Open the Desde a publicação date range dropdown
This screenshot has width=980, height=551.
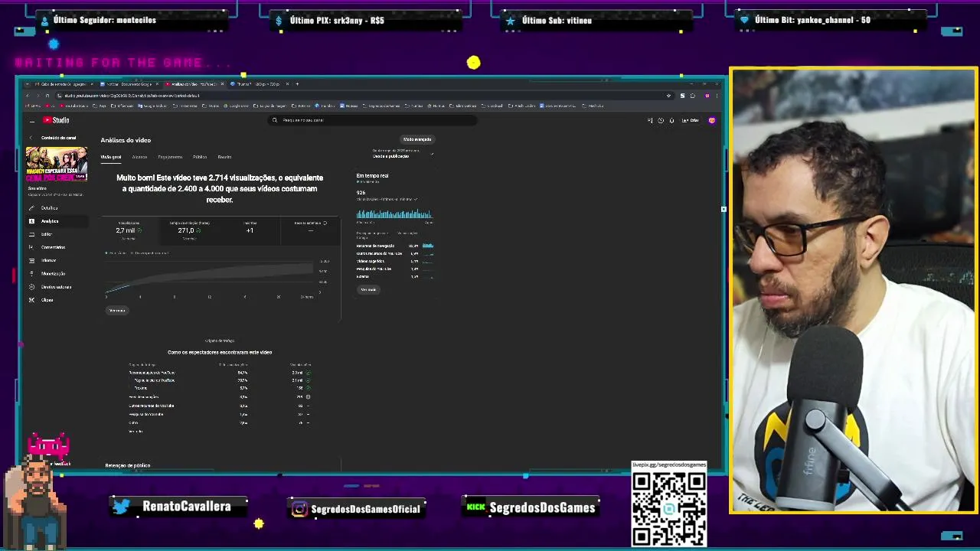click(403, 154)
